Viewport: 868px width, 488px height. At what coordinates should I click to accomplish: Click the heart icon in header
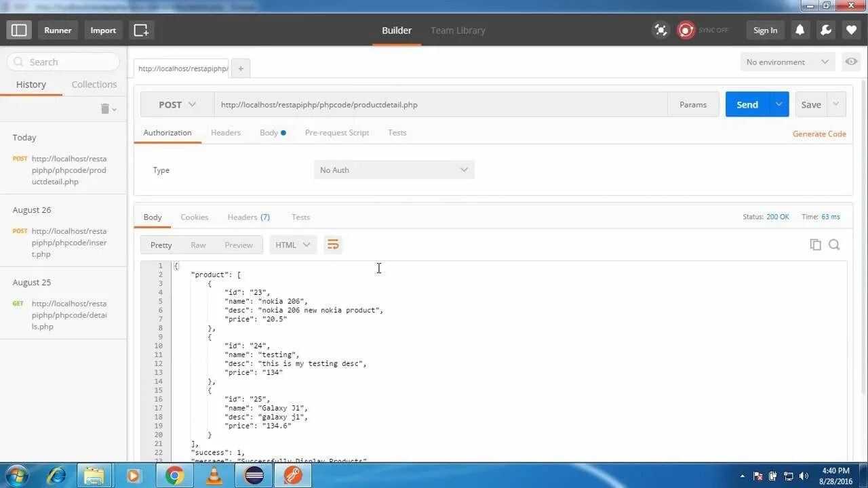tap(852, 30)
